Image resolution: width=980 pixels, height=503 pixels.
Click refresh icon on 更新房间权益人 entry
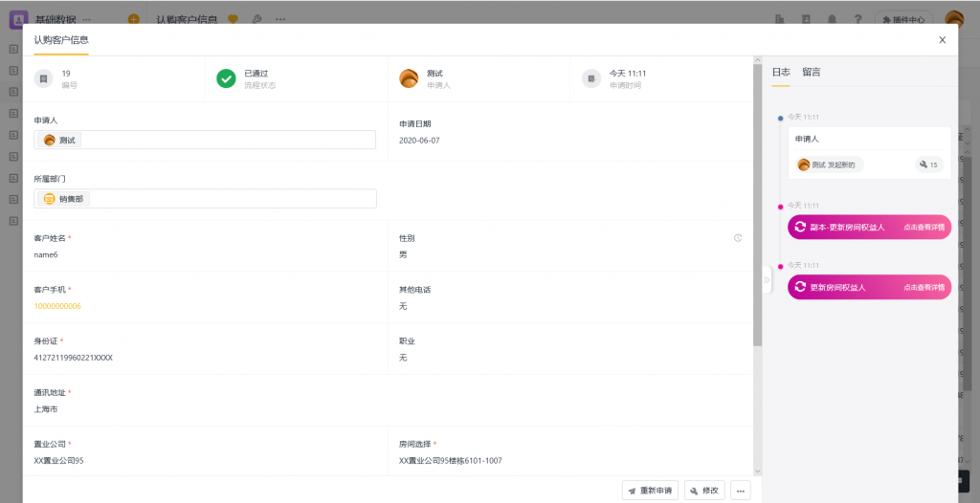[800, 287]
